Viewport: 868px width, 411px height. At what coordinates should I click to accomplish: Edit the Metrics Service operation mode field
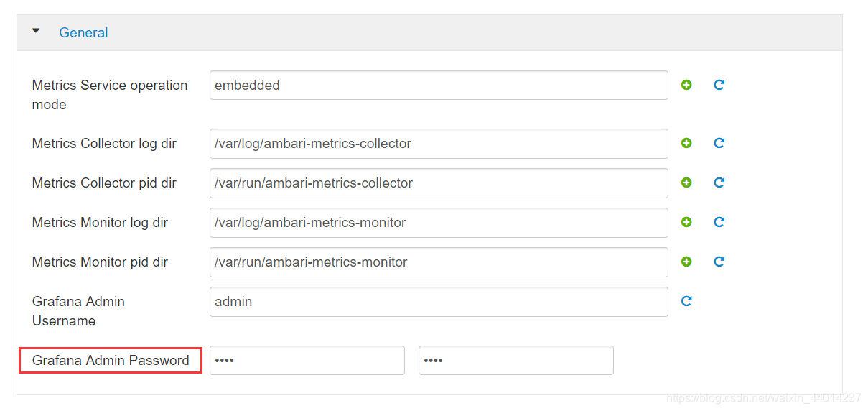point(439,85)
